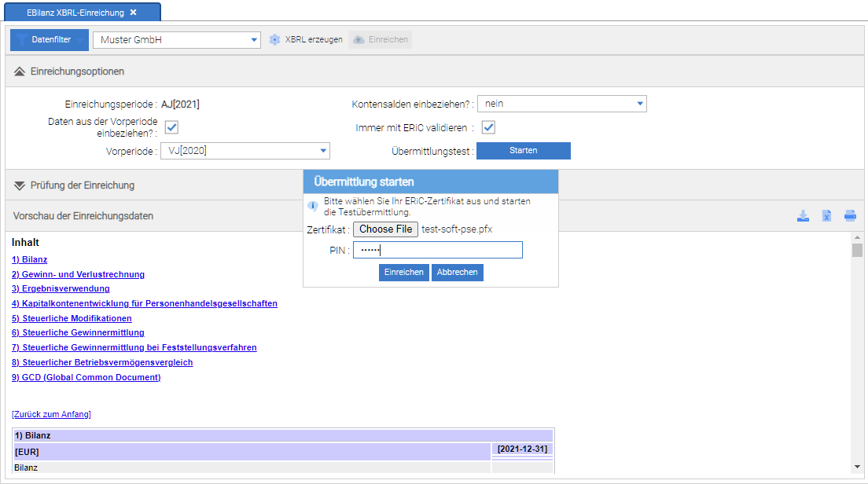Toggle Daten aus der Vorperiode einbeziehen checkbox
Screen dimensions: 868x484
coord(171,127)
